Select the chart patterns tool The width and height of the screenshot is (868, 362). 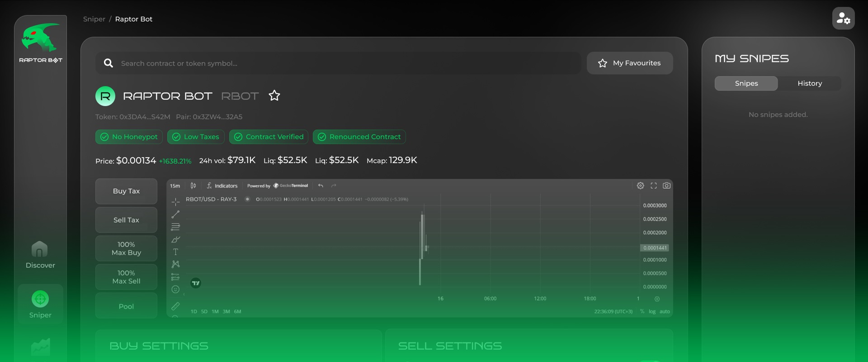click(175, 264)
